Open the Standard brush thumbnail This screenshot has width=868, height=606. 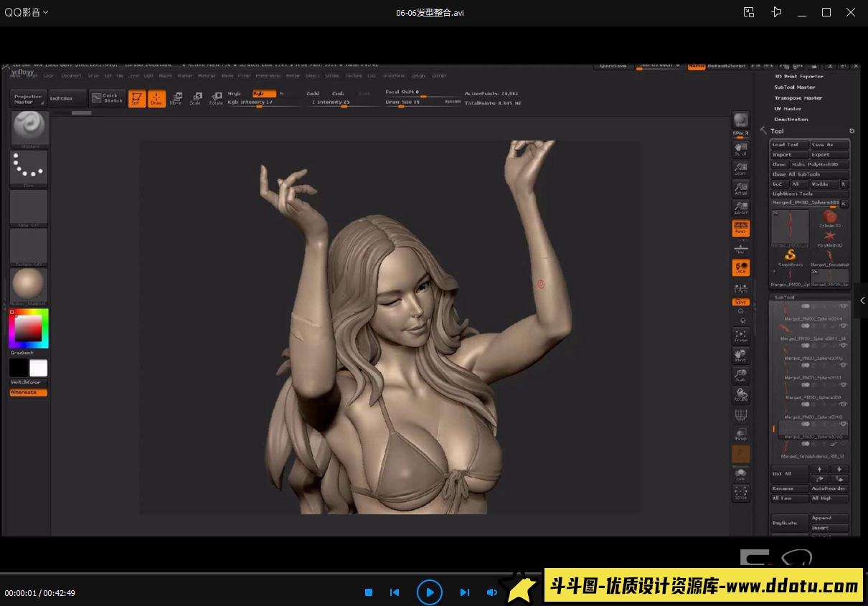(x=29, y=128)
